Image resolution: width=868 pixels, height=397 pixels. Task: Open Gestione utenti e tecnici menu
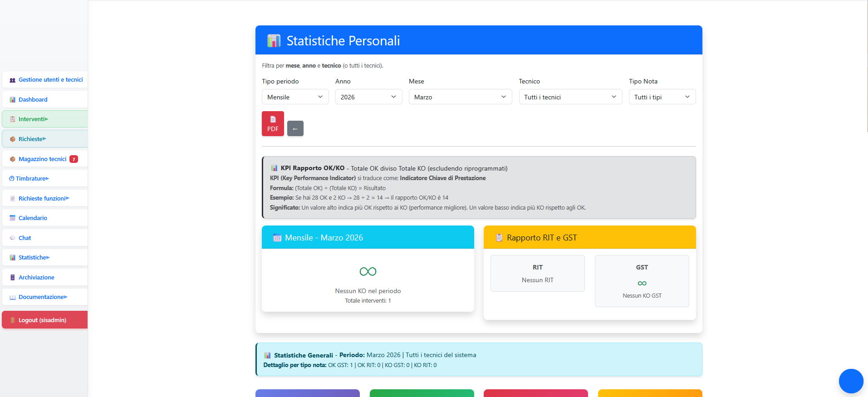click(x=45, y=80)
